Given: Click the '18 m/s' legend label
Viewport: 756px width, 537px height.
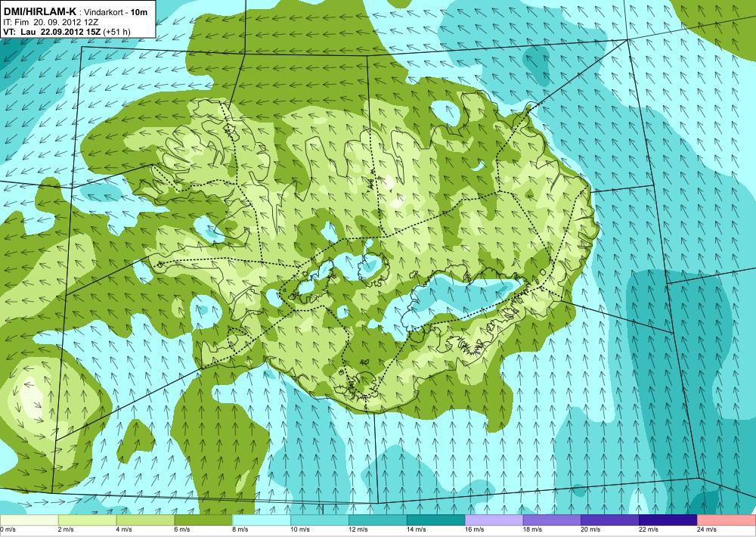Looking at the screenshot, I should (532, 529).
